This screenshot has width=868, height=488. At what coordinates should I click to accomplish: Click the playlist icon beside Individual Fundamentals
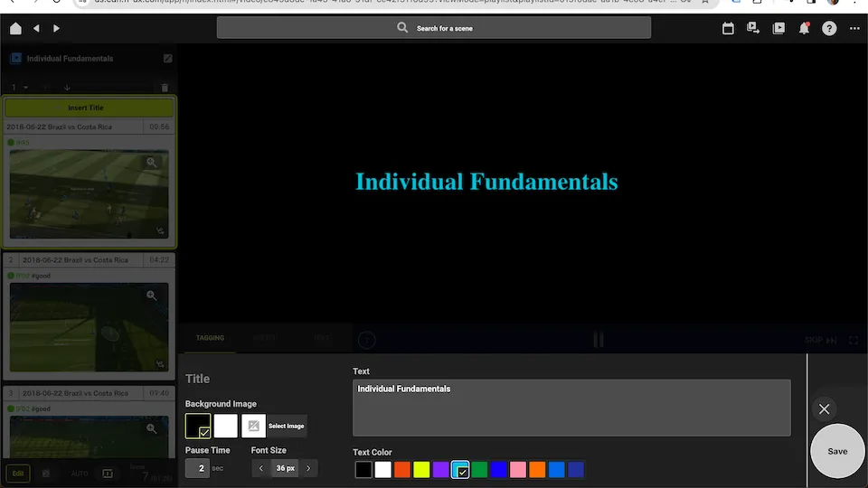15,58
